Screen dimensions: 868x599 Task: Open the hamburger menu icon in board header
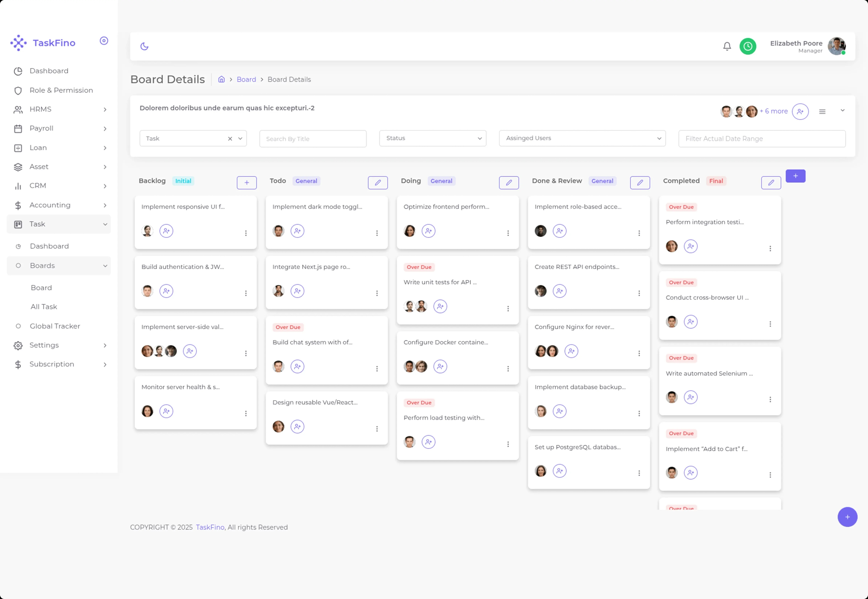click(x=822, y=111)
